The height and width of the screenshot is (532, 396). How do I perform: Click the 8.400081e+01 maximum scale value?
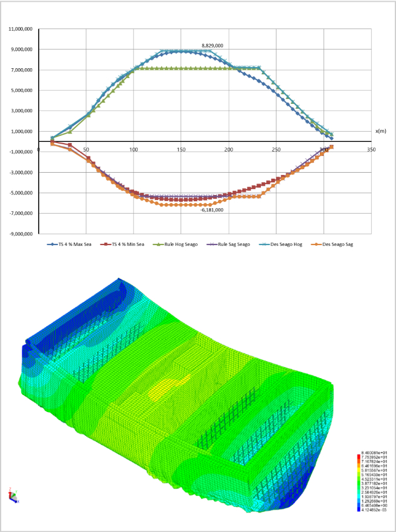pyautogui.click(x=374, y=453)
